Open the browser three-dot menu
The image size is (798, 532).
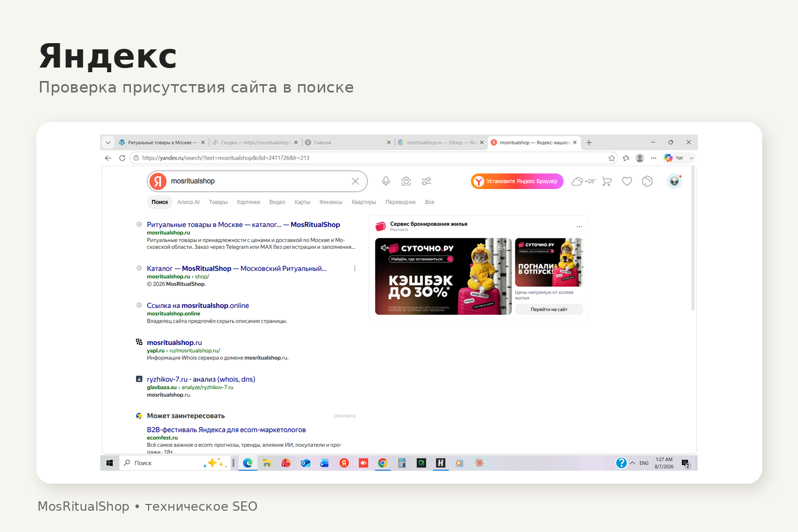pyautogui.click(x=654, y=158)
